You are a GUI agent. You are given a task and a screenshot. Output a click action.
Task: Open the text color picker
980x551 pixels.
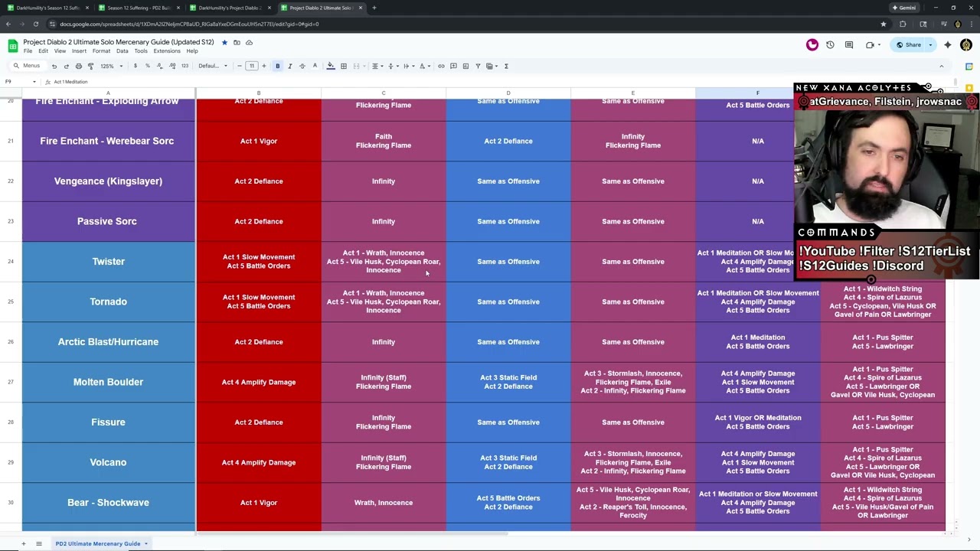tap(314, 66)
